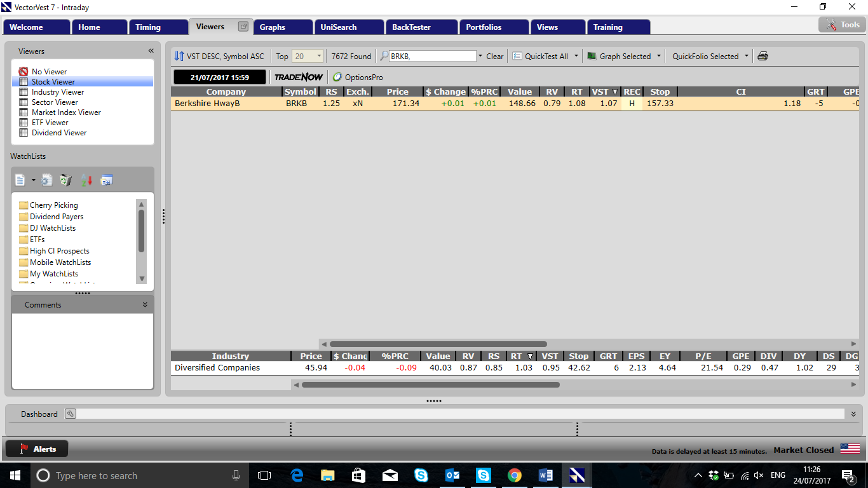Screen dimensions: 868x488
Task: Create a new WatchList
Action: point(20,180)
